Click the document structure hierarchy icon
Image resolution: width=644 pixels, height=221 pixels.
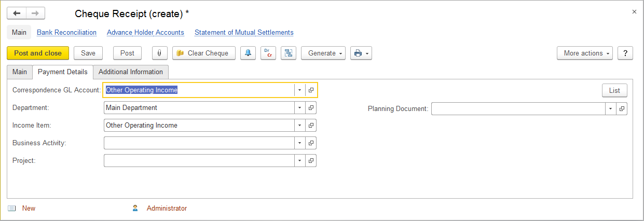pyautogui.click(x=288, y=53)
